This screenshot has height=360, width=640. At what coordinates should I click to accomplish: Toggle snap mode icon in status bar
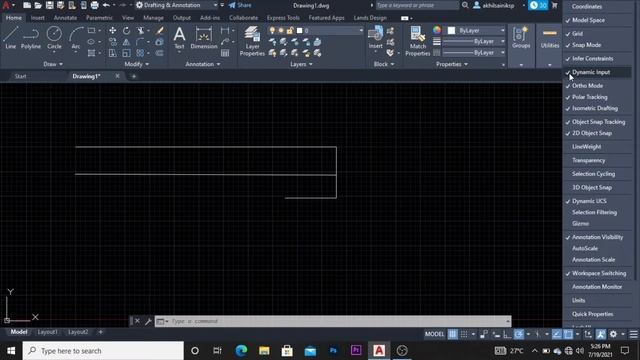point(464,334)
